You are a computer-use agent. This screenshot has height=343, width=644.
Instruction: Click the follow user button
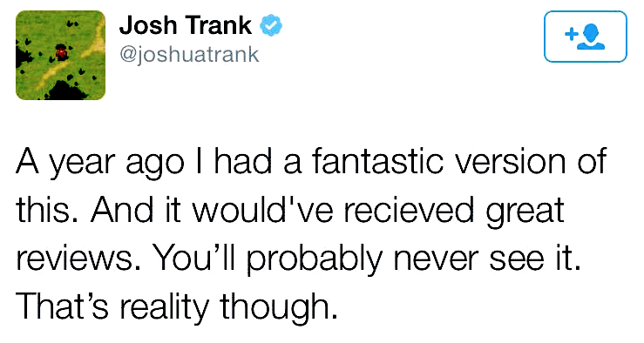[x=586, y=37]
